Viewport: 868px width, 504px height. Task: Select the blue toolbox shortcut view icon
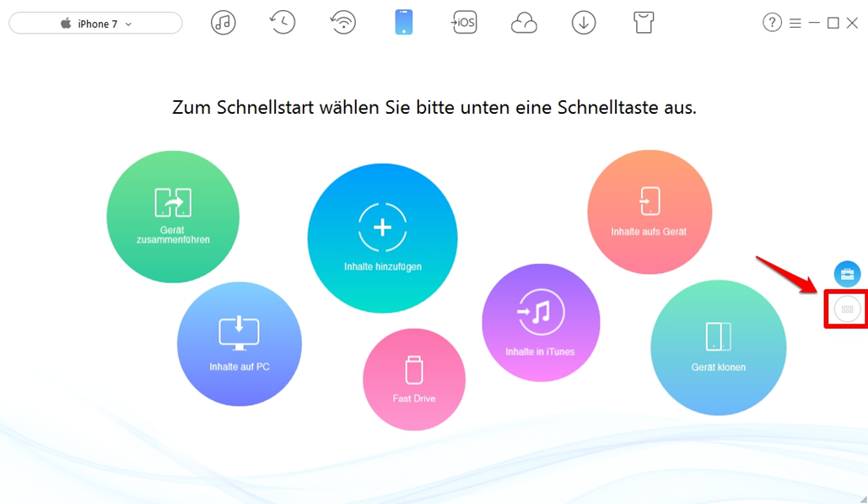pos(847,274)
